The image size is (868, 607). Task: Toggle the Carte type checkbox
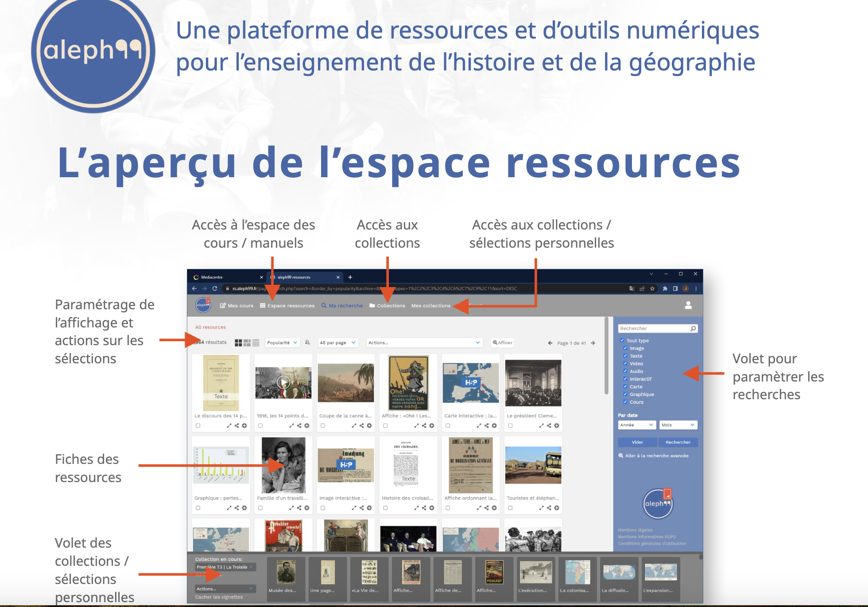[x=625, y=386]
